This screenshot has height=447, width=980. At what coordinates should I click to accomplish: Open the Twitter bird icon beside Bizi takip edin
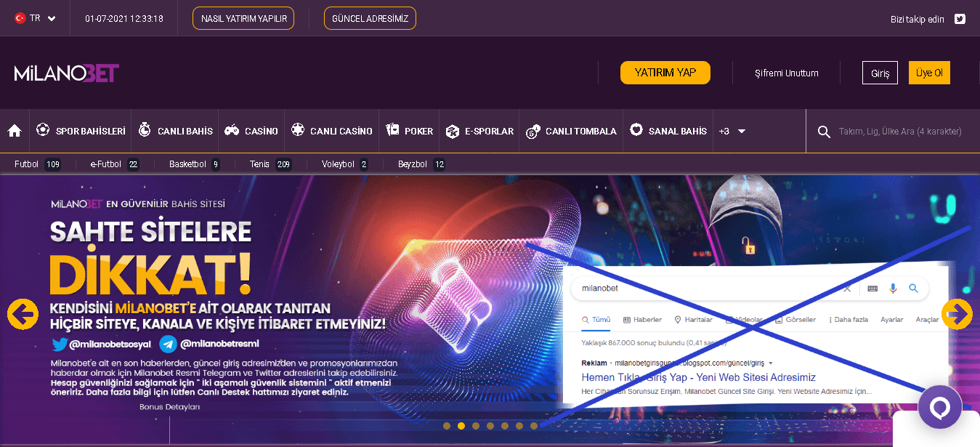(960, 19)
